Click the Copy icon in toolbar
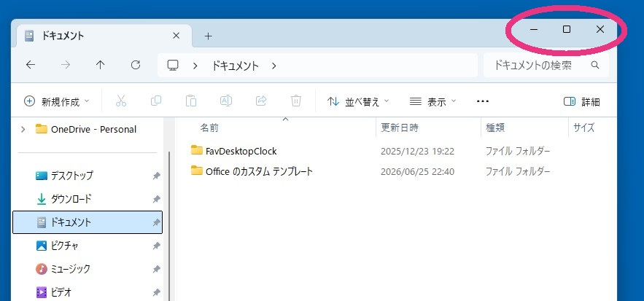The image size is (644, 301). (x=156, y=101)
